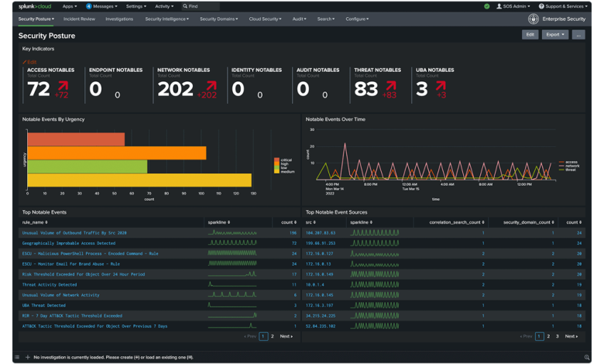604x364 pixels.
Task: Go to page 2 of Top Notable Events
Action: click(x=273, y=336)
